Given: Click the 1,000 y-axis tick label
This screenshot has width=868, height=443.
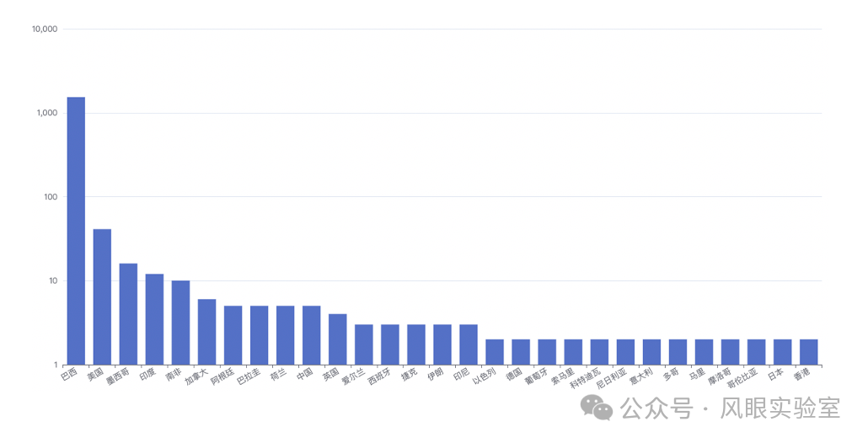Looking at the screenshot, I should [x=46, y=114].
